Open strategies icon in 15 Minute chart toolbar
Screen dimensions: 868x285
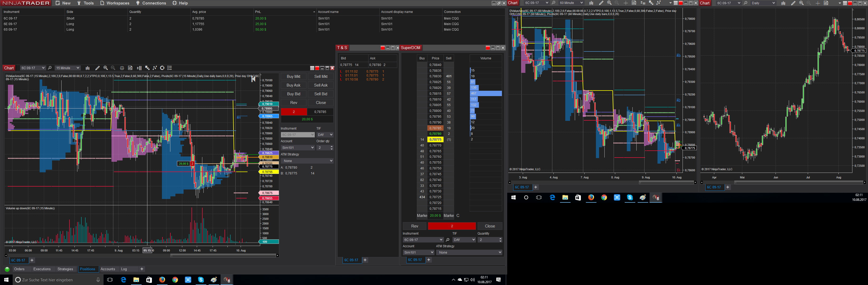click(x=155, y=68)
